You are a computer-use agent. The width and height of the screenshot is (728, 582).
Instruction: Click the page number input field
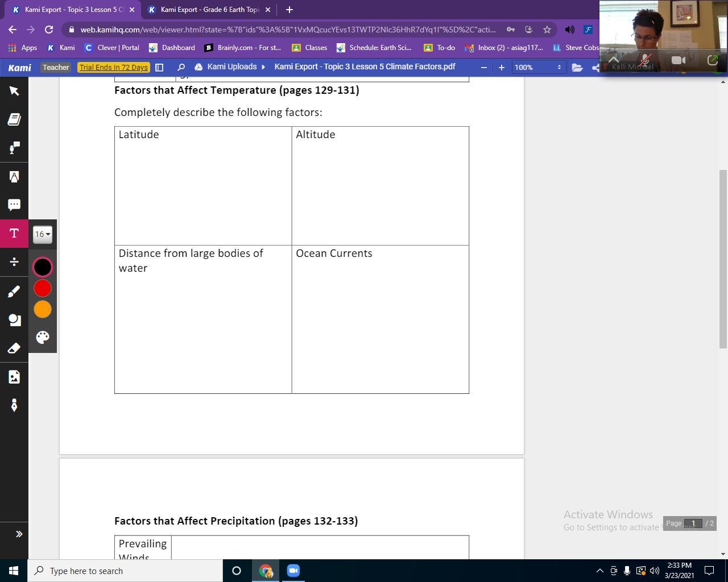693,523
